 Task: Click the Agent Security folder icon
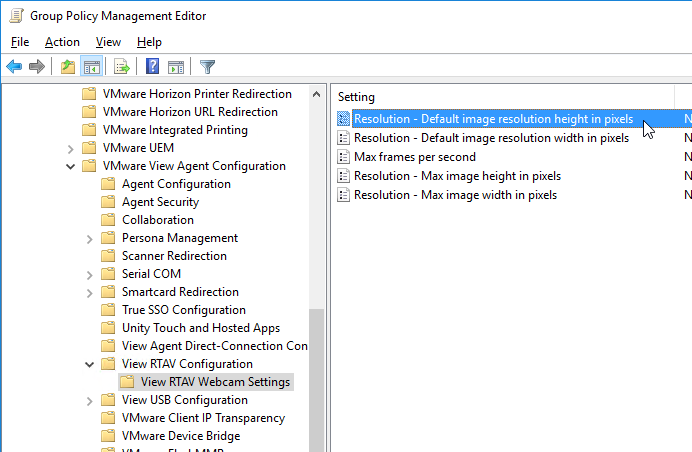tap(108, 202)
